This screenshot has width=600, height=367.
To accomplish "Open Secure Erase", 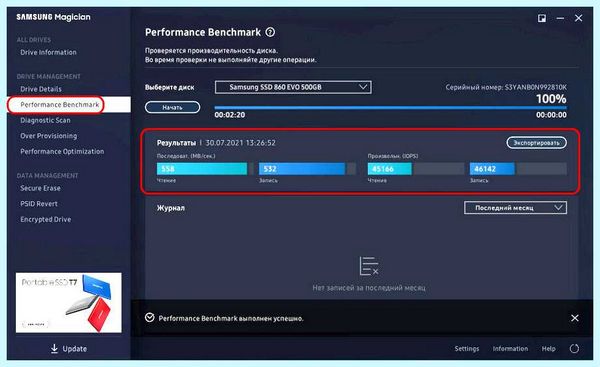I will (40, 188).
